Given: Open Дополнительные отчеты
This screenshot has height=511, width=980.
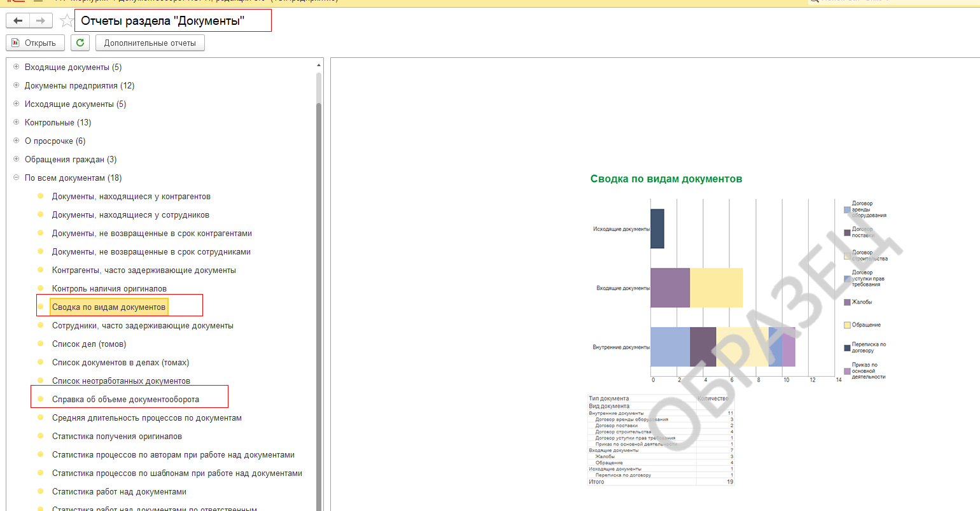Looking at the screenshot, I should 150,43.
